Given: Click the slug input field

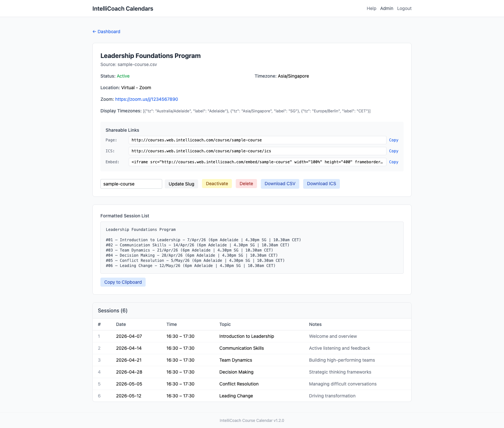Looking at the screenshot, I should (131, 184).
